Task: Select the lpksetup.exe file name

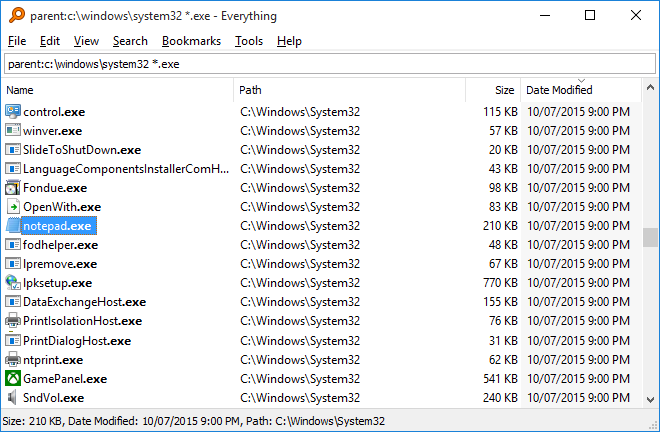Action: coord(58,283)
